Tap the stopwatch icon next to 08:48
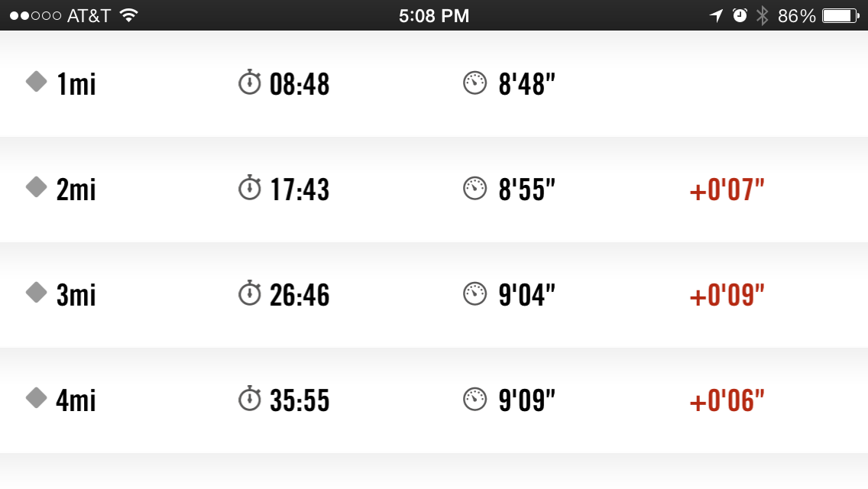Image resolution: width=868 pixels, height=489 pixels. (250, 82)
